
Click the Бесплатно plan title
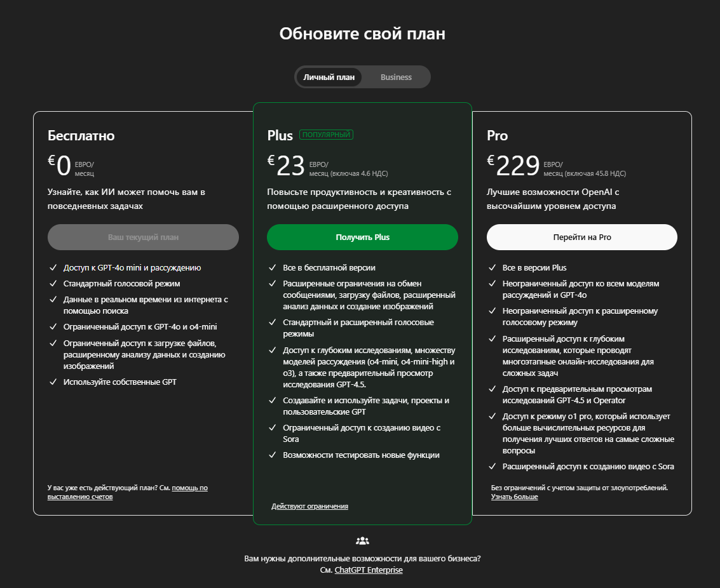pos(81,136)
